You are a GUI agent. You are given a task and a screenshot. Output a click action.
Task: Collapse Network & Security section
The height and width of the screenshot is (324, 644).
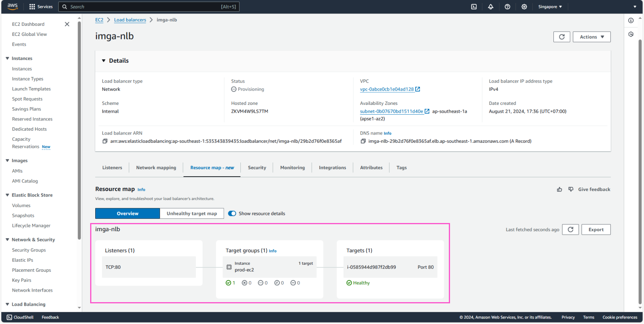point(7,240)
